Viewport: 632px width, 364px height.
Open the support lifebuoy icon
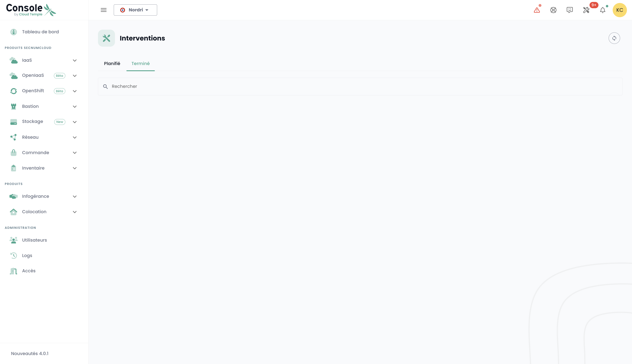click(x=553, y=10)
